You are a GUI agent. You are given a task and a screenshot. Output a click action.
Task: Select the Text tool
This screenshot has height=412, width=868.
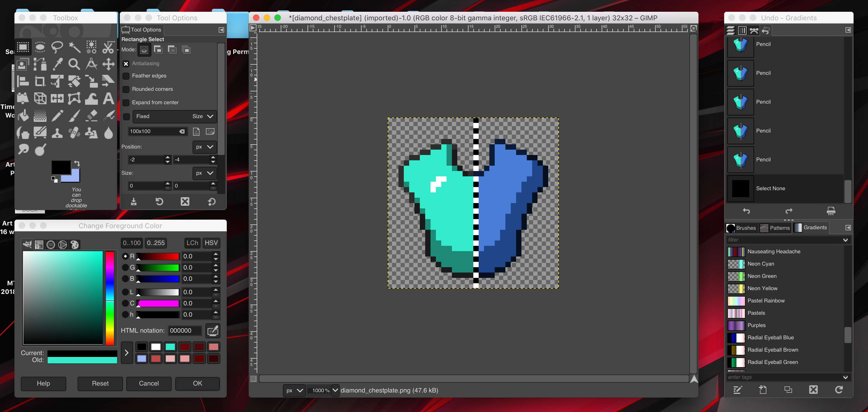pyautogui.click(x=108, y=98)
